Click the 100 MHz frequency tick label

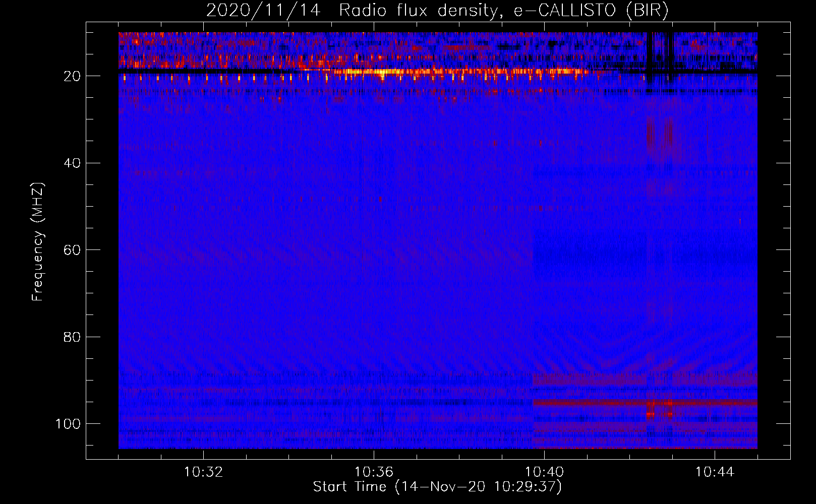[x=68, y=424]
